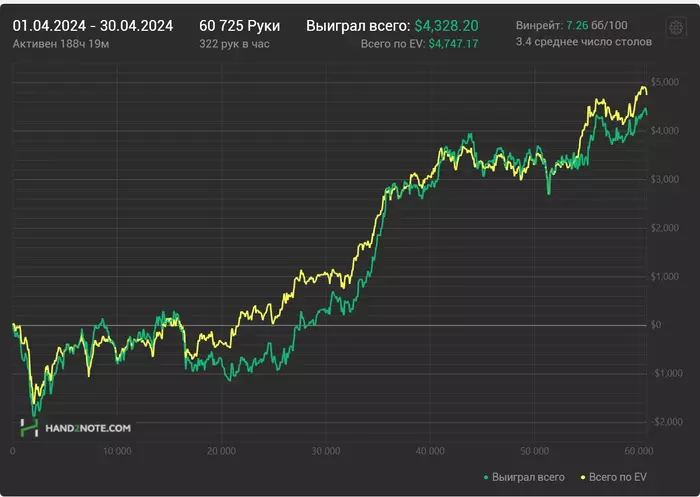Click the EV total value $4,747.17

point(453,44)
